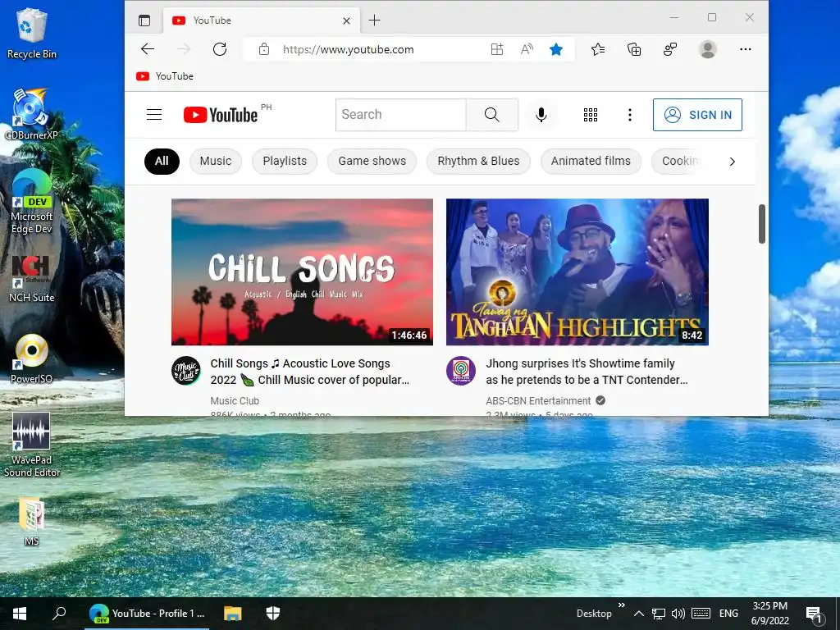Image resolution: width=840 pixels, height=630 pixels.
Task: Open the ABS-CBN Entertainment channel avatar
Action: pyautogui.click(x=461, y=371)
